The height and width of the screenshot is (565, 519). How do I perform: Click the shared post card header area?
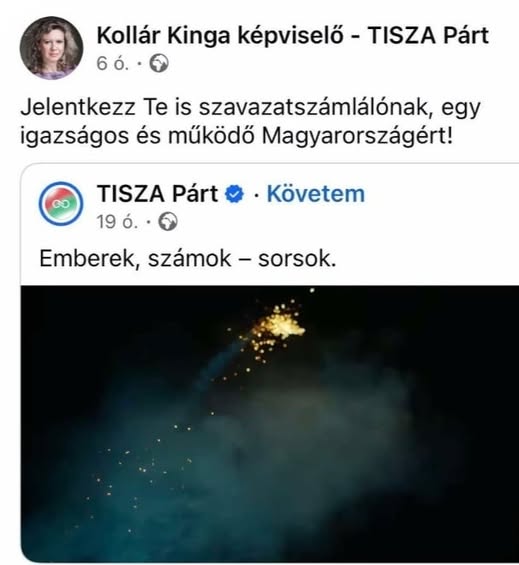click(x=270, y=204)
